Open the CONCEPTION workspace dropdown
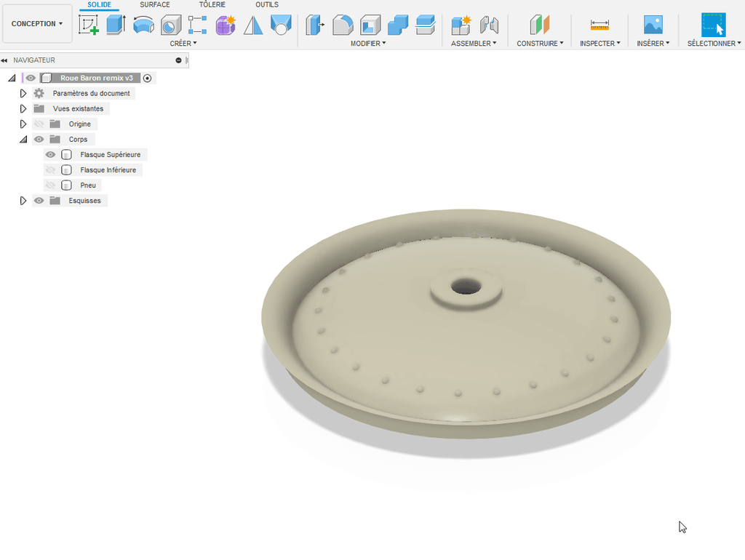Viewport: 745px width, 560px height. pyautogui.click(x=37, y=24)
